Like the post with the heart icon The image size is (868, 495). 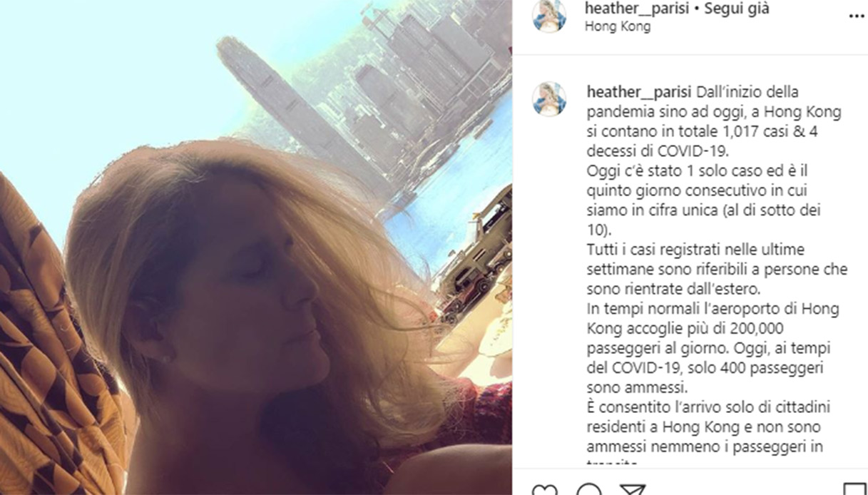(x=545, y=490)
